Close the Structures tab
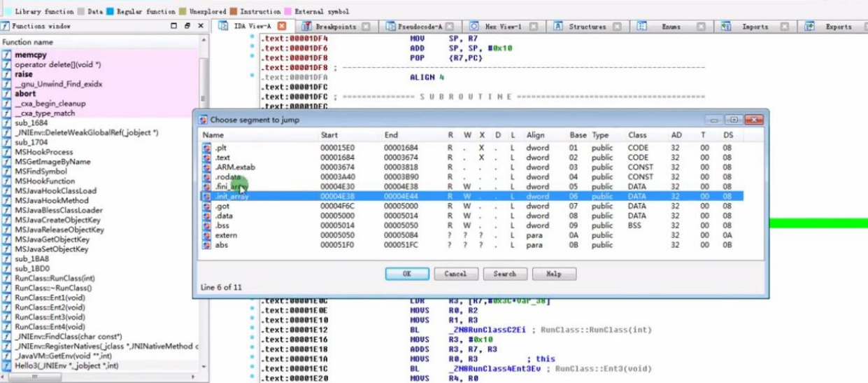Viewport: 868px width, 383px height. point(617,27)
